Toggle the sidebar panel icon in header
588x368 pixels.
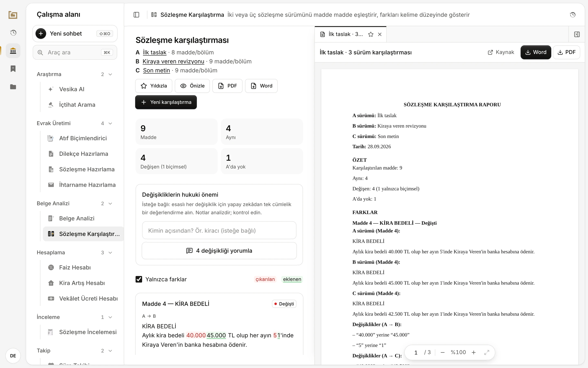137,15
